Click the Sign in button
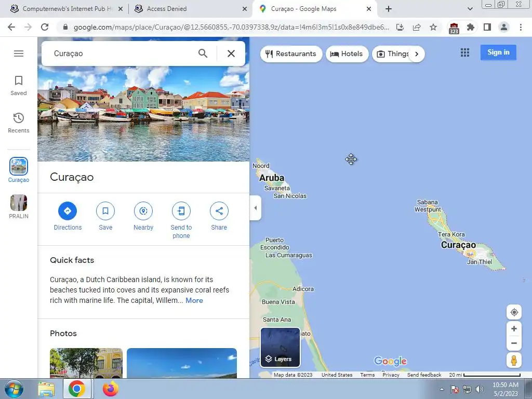532x399 pixels. point(498,52)
